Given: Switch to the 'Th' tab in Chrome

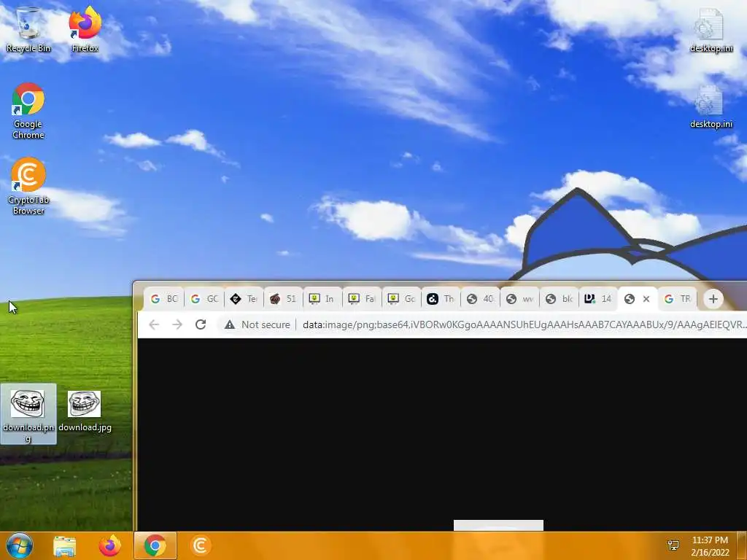Looking at the screenshot, I should point(441,299).
